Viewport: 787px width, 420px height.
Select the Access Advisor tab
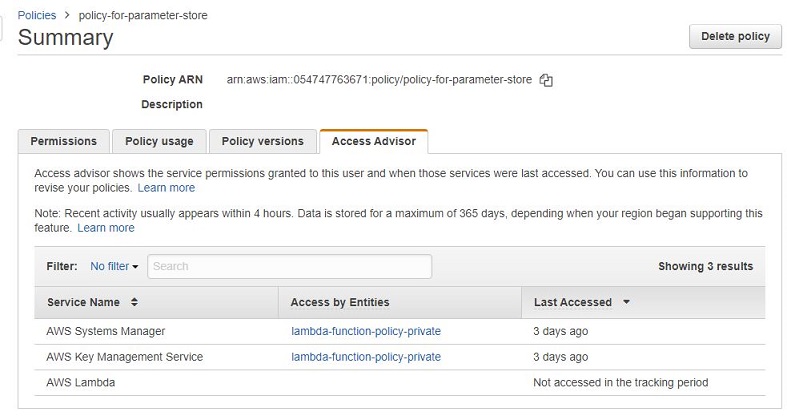pyautogui.click(x=373, y=142)
